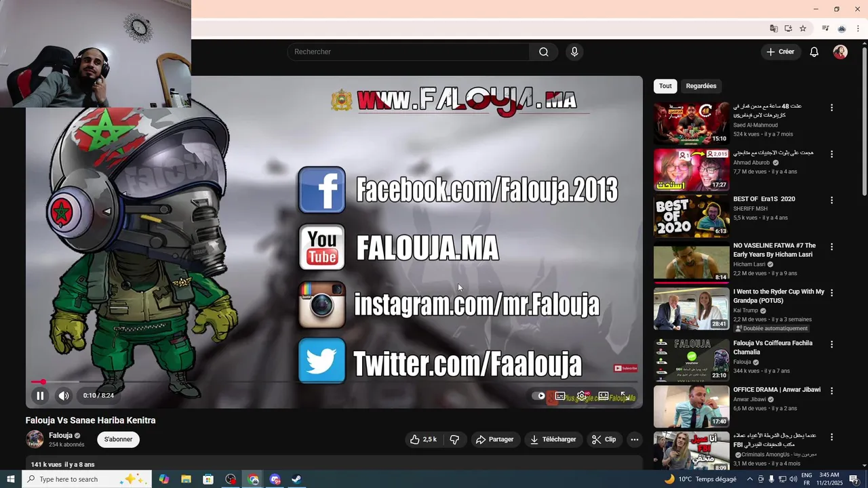This screenshot has width=868, height=488.
Task: Open OFFICE DRAMA | Anwar Jibawi title
Action: [x=777, y=390]
